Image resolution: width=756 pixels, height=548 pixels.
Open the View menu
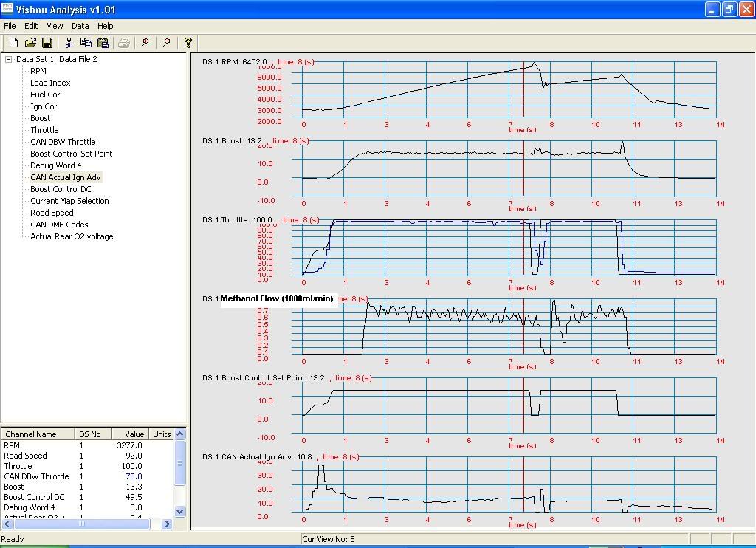55,26
